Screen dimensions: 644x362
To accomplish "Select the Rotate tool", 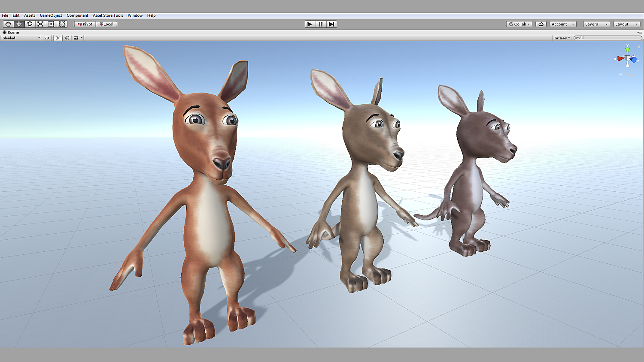I will click(30, 24).
